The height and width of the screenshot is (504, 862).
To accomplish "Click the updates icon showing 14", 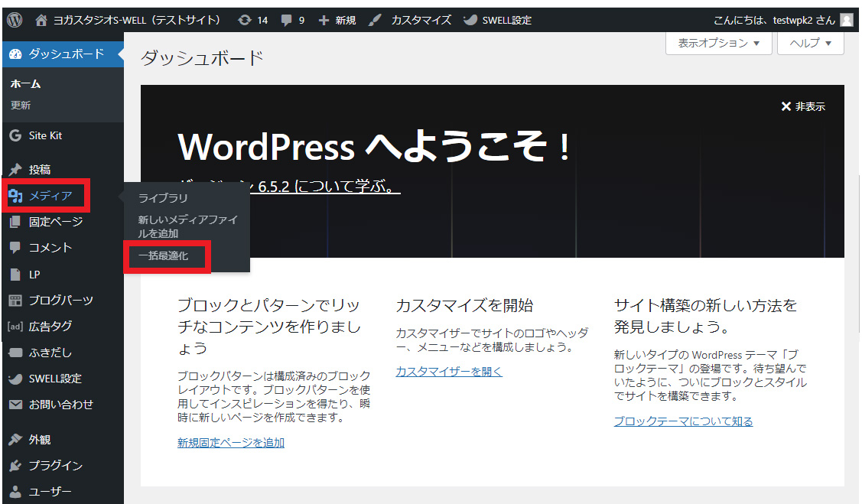I will [x=244, y=21].
